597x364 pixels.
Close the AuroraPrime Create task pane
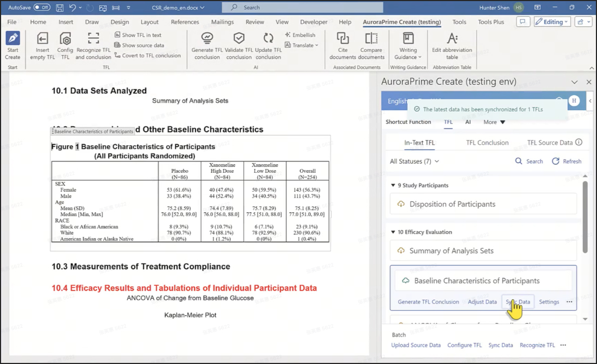(589, 82)
